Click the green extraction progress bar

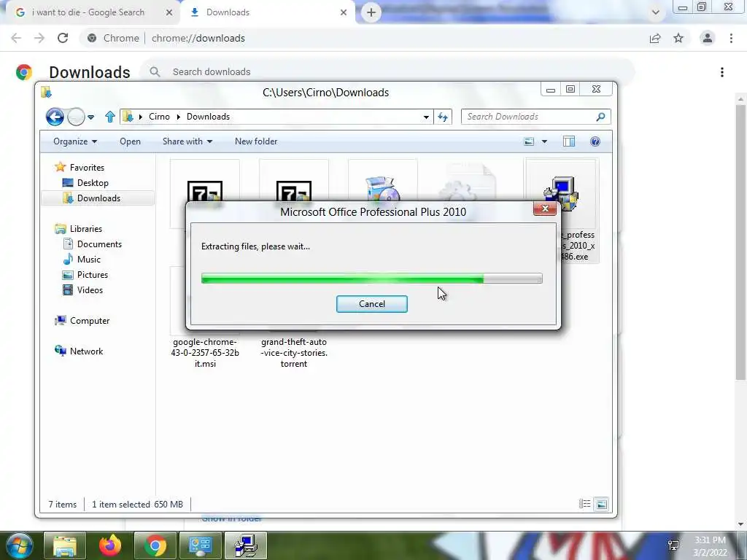[x=371, y=278]
